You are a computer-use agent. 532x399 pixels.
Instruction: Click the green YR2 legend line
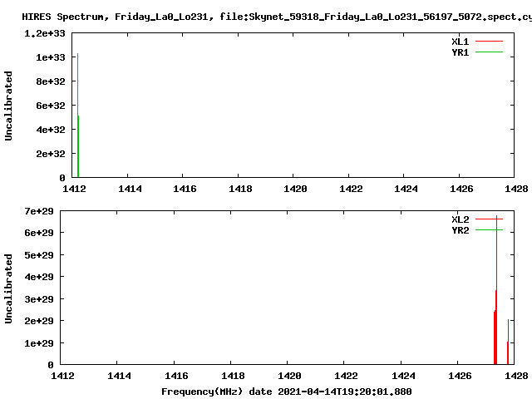(x=489, y=230)
